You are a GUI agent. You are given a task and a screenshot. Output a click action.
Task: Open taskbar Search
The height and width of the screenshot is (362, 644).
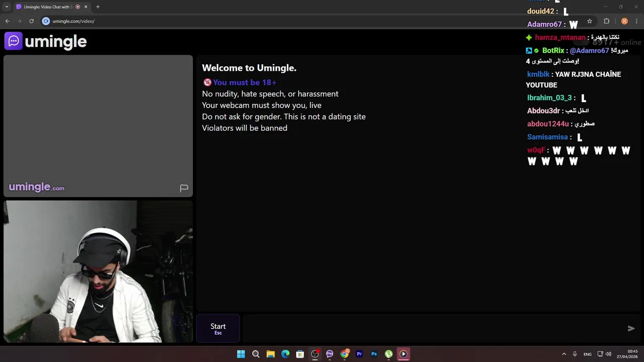256,354
